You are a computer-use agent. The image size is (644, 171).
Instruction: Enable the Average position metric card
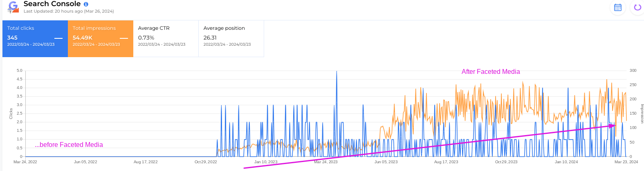tap(231, 39)
